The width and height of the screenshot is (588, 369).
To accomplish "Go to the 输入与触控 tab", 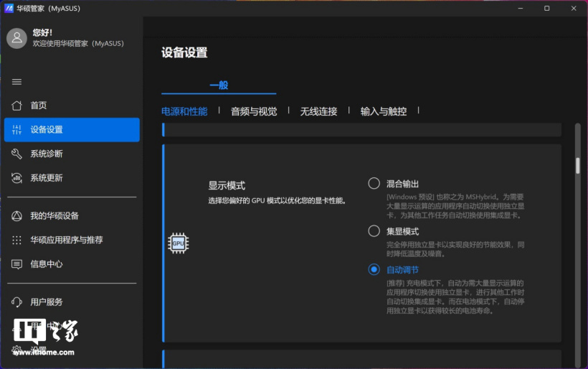I will click(x=383, y=111).
